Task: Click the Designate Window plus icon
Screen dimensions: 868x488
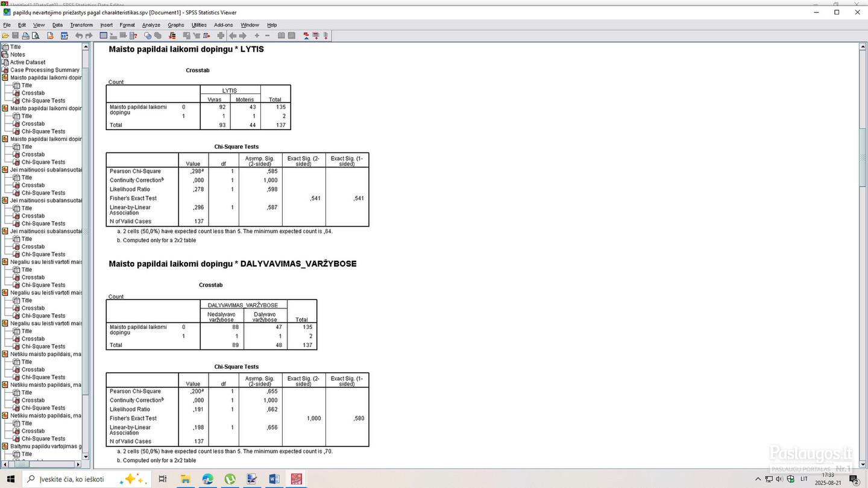Action: coord(221,36)
